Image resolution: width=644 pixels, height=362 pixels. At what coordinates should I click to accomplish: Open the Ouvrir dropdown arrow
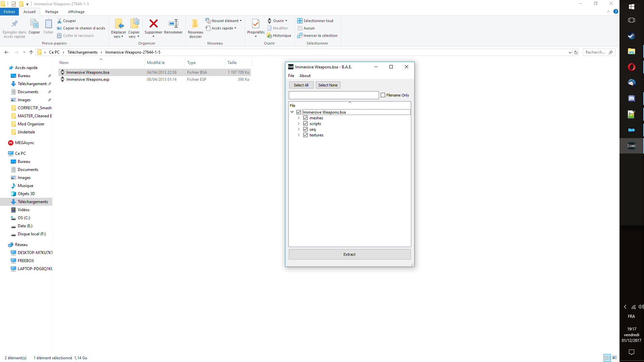coord(286,21)
